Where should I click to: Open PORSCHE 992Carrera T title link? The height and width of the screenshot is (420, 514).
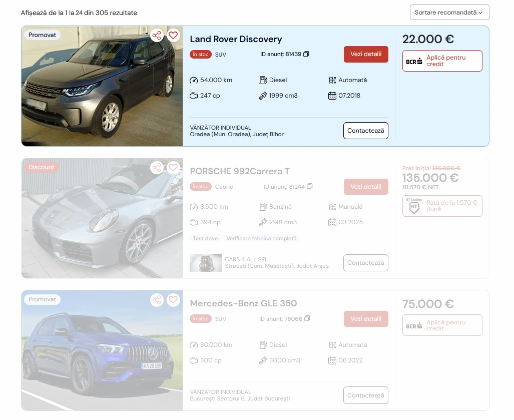click(240, 171)
